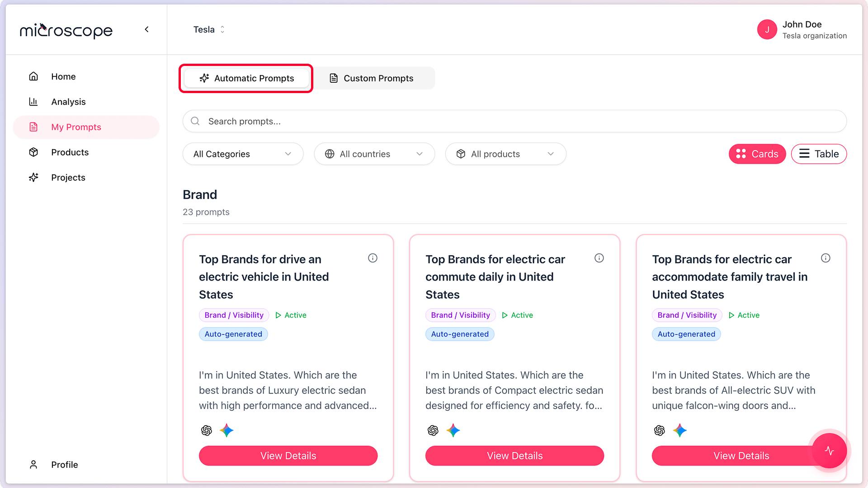Screen dimensions: 868x488
Task: View Details of the commute daily prompt
Action: pos(514,456)
